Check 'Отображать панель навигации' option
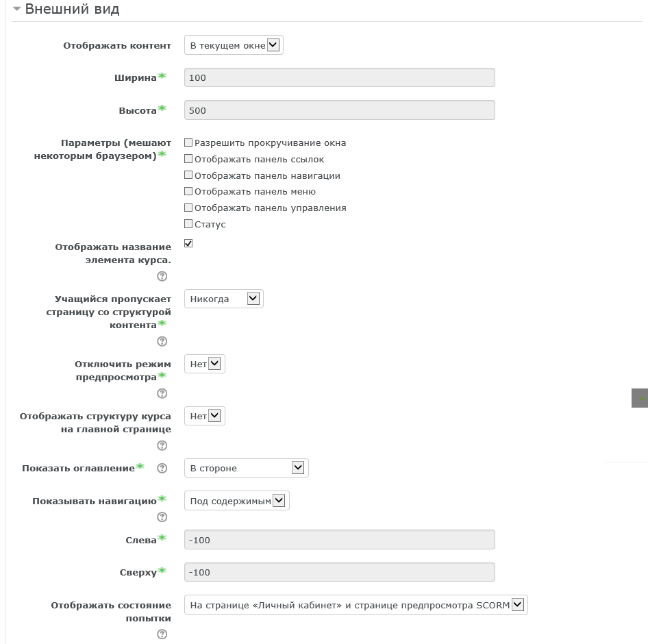The height and width of the screenshot is (644, 648). [188, 175]
